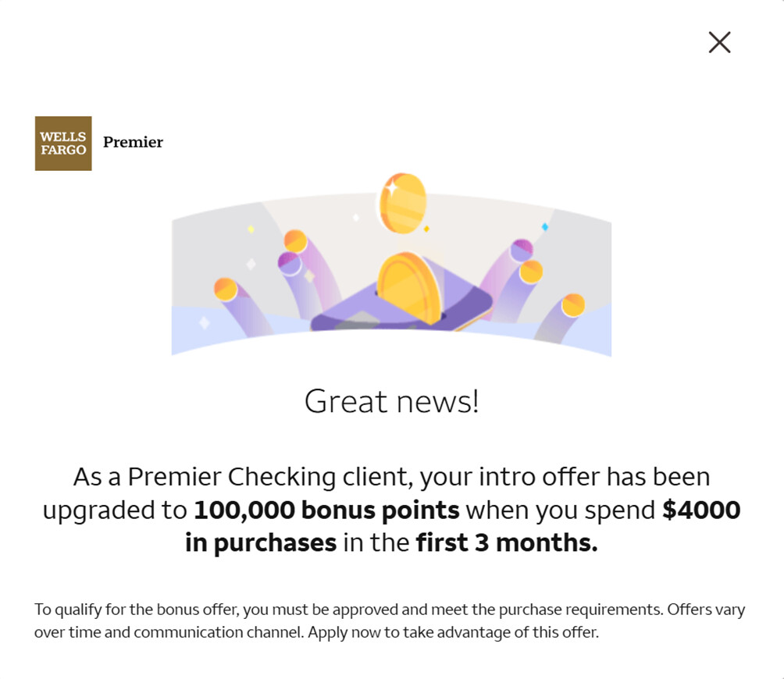Click the "Apply now to take advantage" sentence
784x679 pixels.
pos(453,632)
